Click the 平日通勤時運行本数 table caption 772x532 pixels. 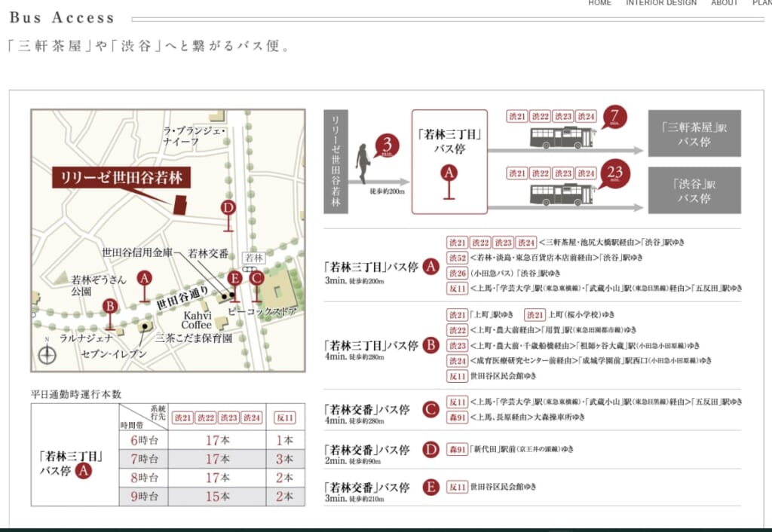tap(76, 394)
